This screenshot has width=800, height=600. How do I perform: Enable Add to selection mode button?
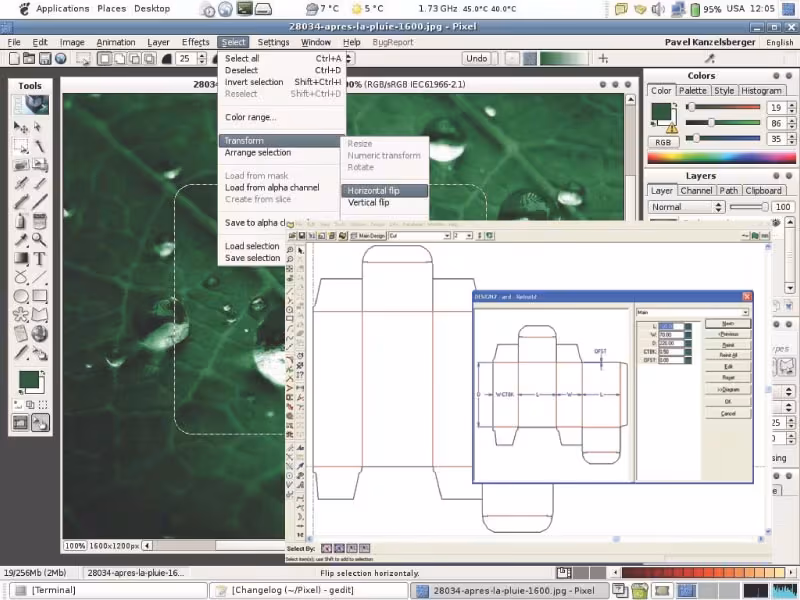pos(119,59)
